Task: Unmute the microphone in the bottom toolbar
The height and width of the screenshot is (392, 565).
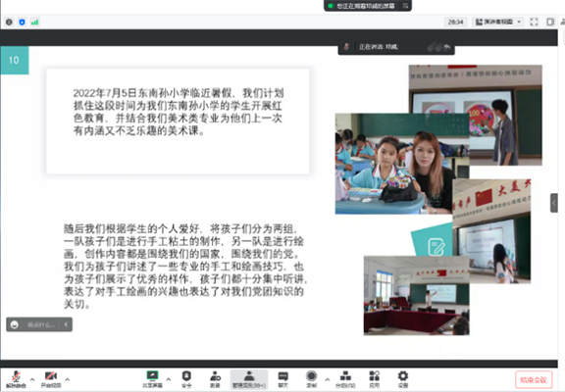Action: pyautogui.click(x=16, y=379)
